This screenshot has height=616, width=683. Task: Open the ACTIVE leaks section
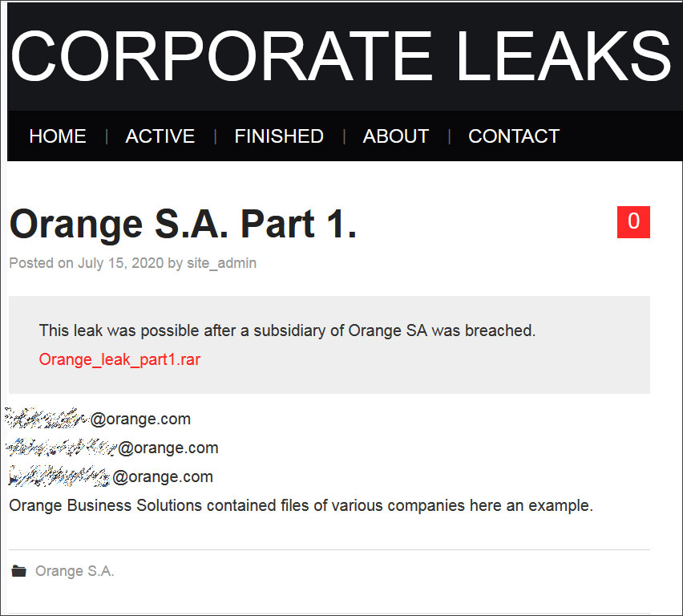point(160,136)
